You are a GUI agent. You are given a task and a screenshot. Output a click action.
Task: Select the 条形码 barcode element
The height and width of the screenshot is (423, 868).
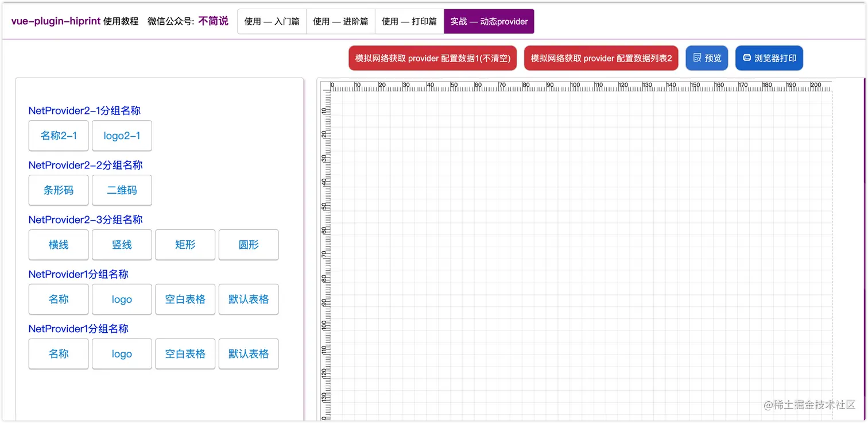(x=58, y=190)
